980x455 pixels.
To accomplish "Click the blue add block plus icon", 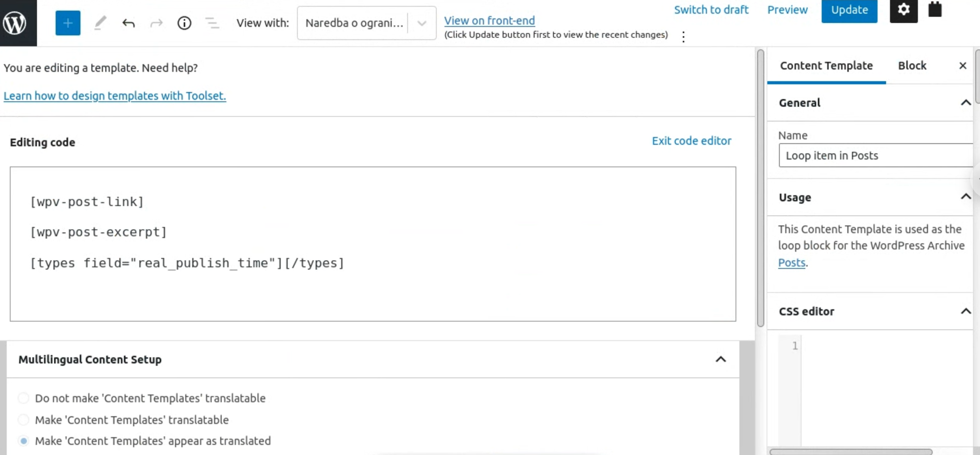I will [x=68, y=23].
